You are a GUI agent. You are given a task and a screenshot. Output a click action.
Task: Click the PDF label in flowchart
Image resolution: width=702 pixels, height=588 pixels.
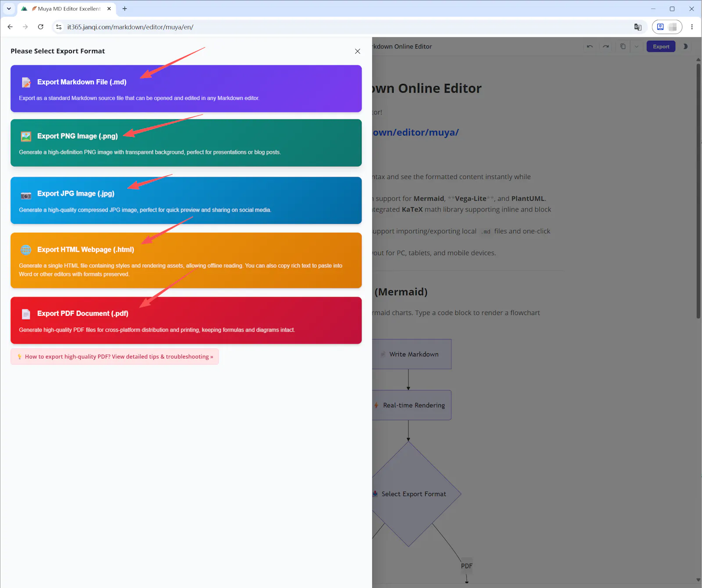click(x=467, y=566)
